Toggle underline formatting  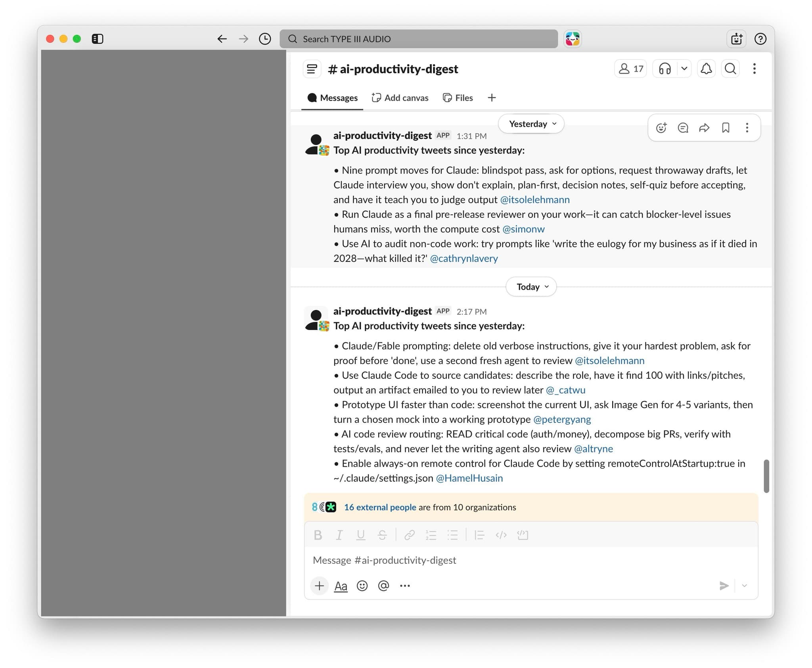[360, 535]
